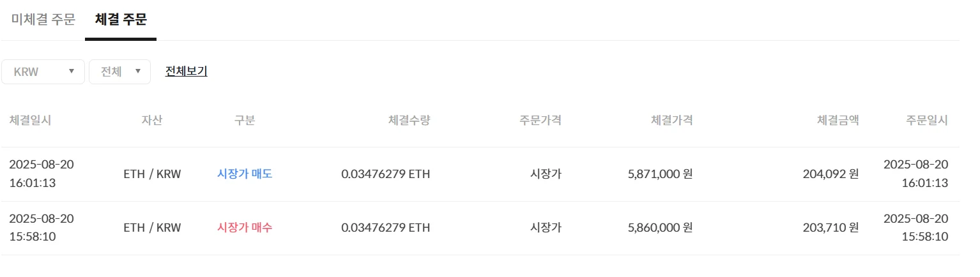Click the 주문가격 column header
This screenshot has height=277, width=980.
click(x=540, y=120)
